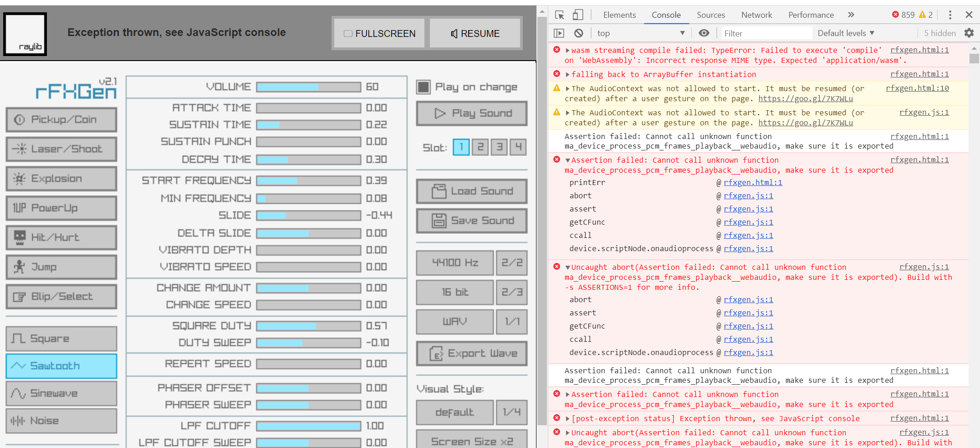Viewport: 980px width, 448px height.
Task: Switch to the Sinewave waveform
Action: [61, 393]
